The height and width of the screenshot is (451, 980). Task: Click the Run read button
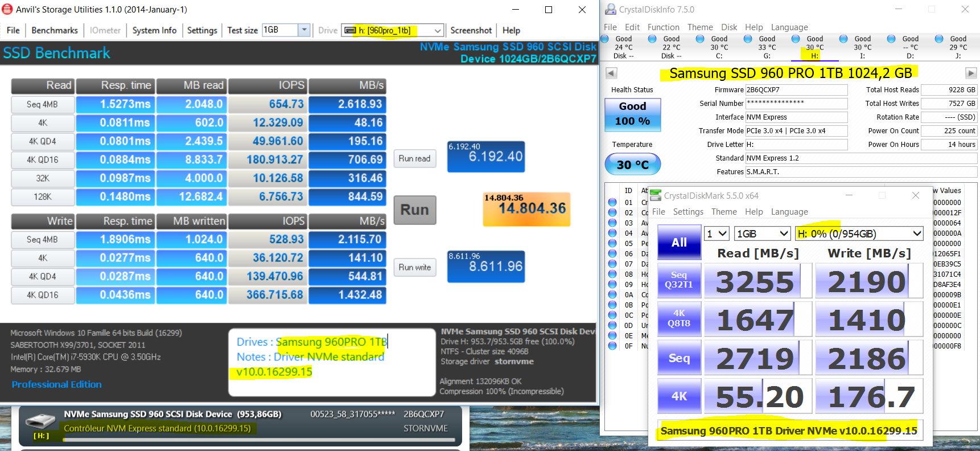415,158
